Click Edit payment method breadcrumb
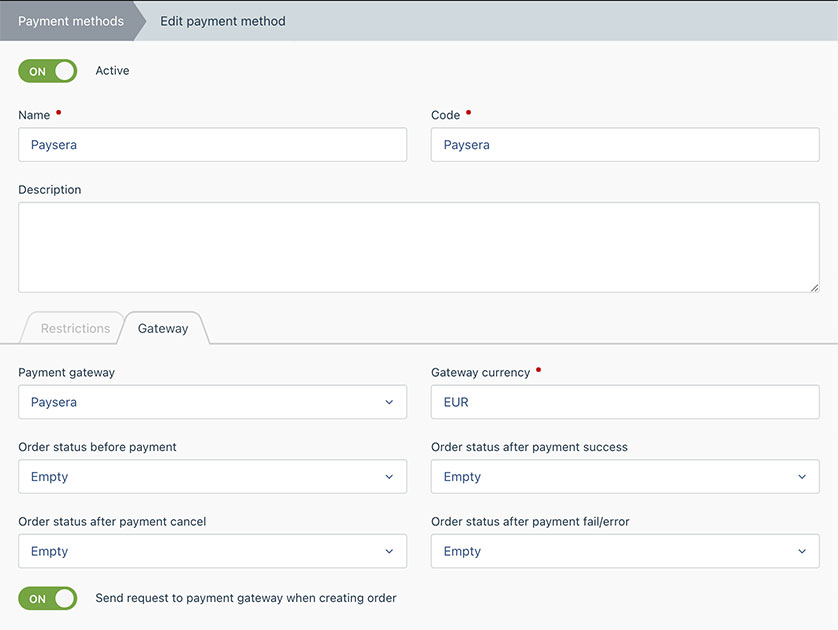This screenshot has height=630, width=838. pyautogui.click(x=223, y=21)
